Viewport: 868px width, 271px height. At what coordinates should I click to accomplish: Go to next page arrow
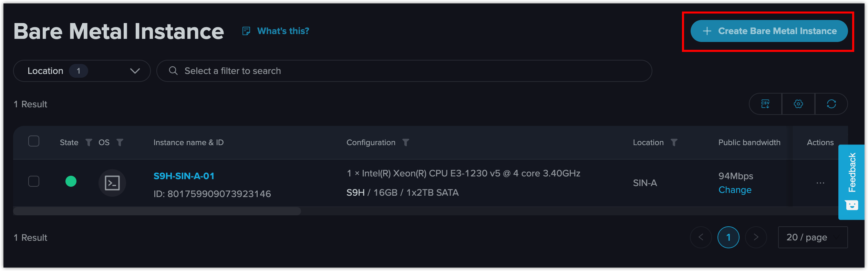(x=756, y=237)
